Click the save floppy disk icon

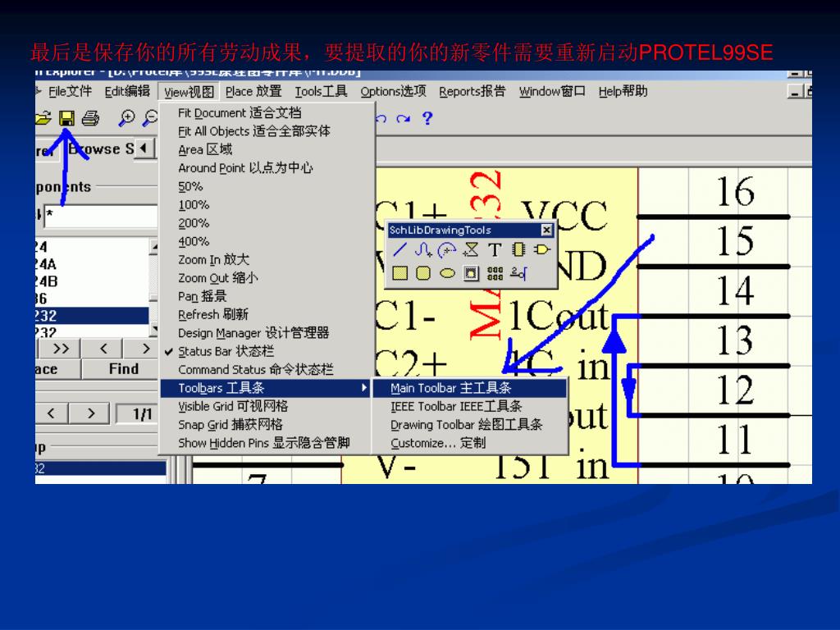click(x=67, y=118)
